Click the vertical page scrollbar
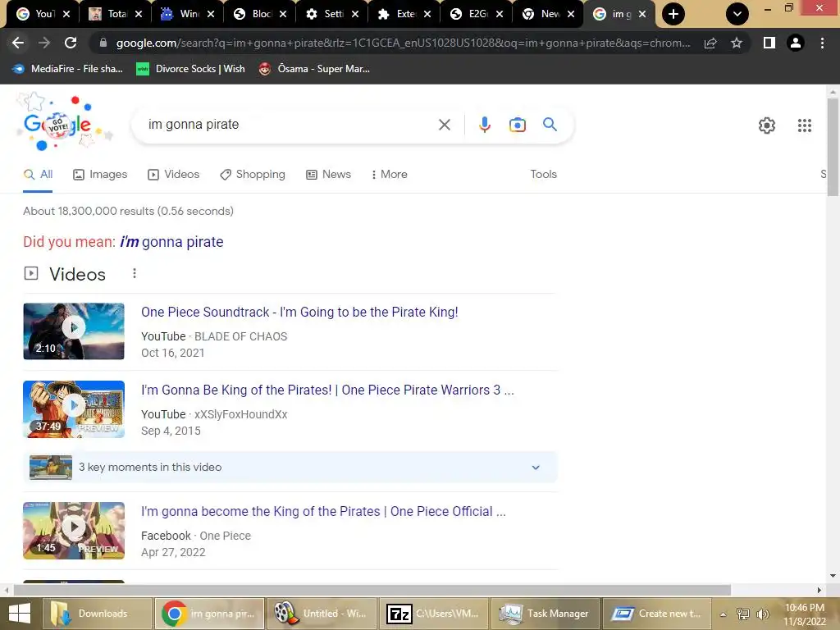 pyautogui.click(x=833, y=148)
